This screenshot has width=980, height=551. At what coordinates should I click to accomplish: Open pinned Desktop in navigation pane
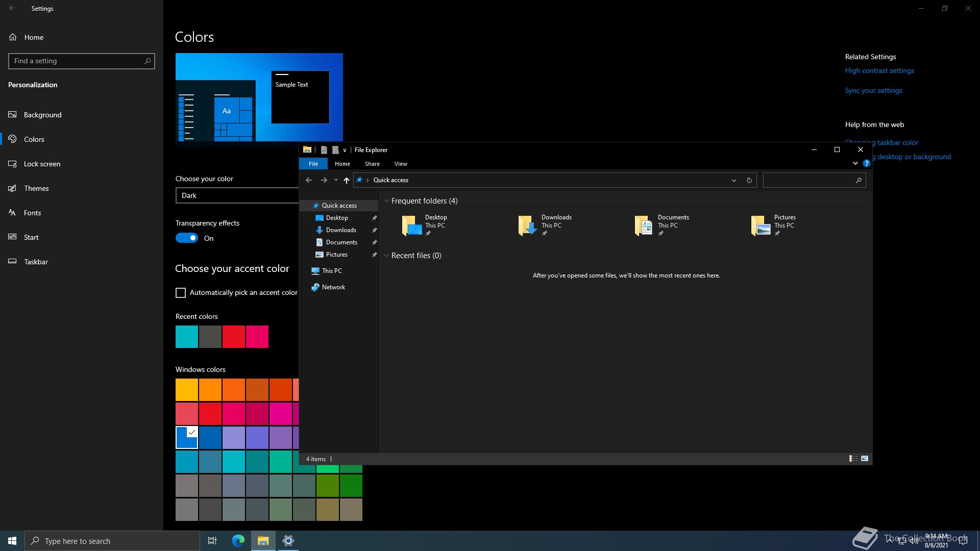(x=337, y=218)
